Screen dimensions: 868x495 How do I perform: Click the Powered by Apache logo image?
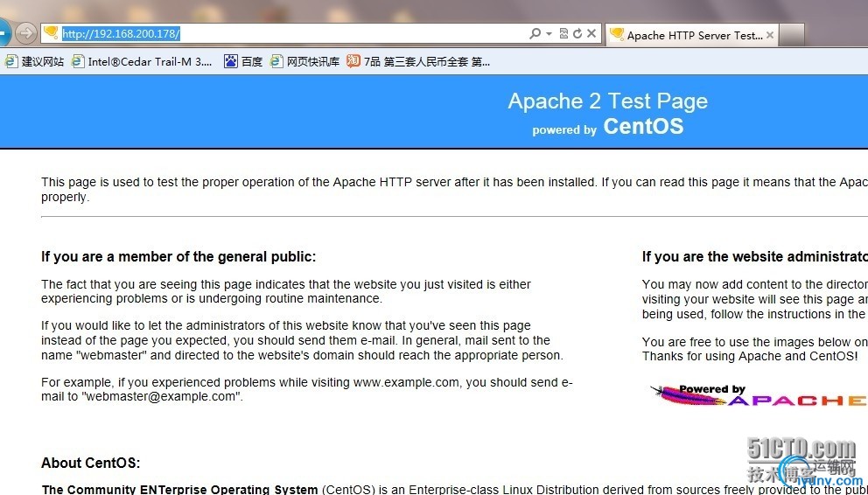pyautogui.click(x=759, y=395)
